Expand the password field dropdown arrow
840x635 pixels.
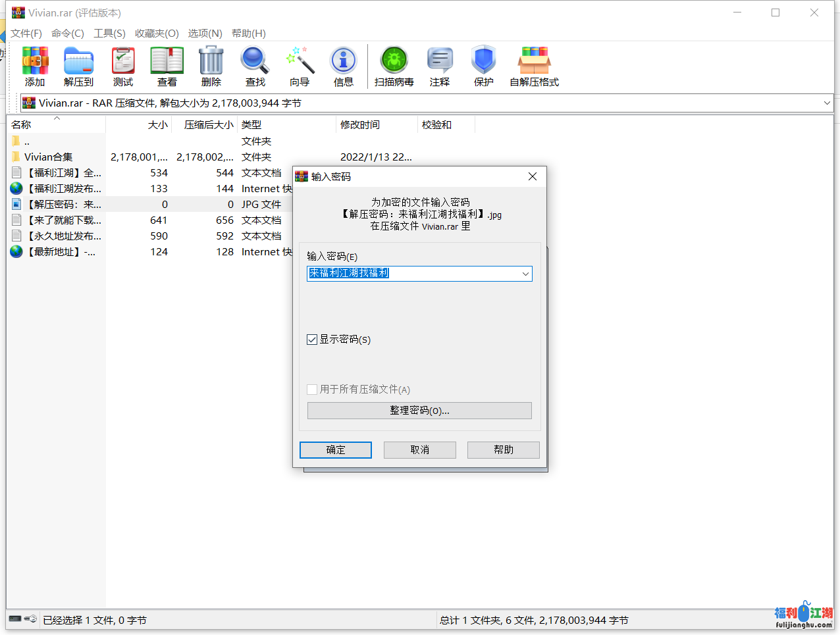[525, 274]
